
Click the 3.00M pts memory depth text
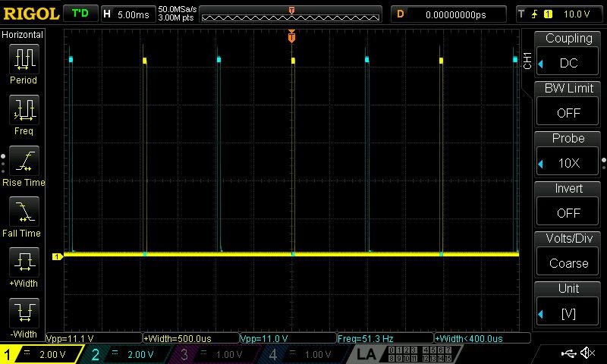click(176, 17)
